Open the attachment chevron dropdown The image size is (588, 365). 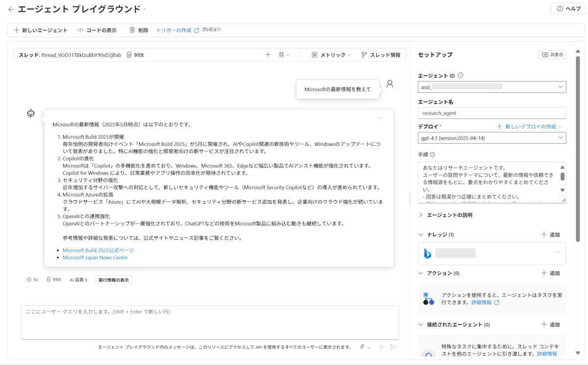369,347
